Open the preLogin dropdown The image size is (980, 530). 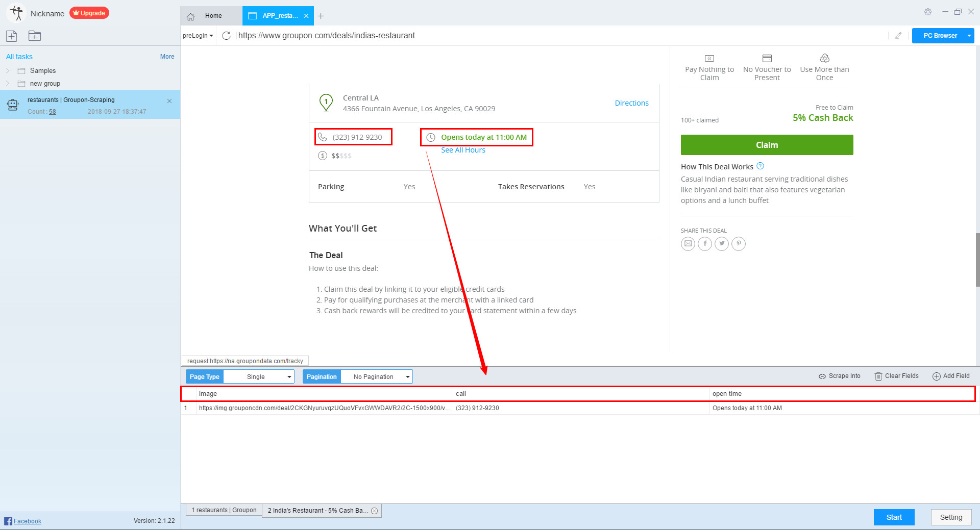pyautogui.click(x=197, y=35)
